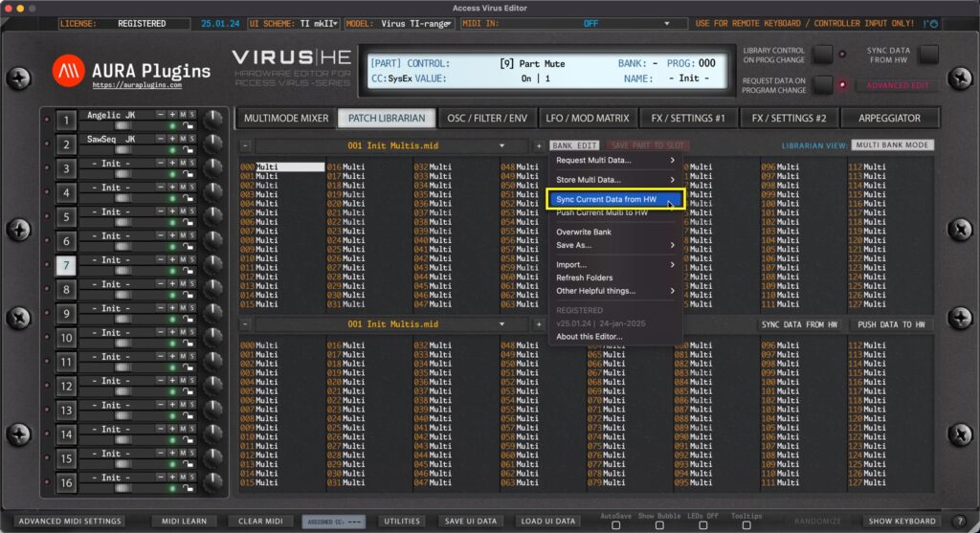980x533 pixels.
Task: Click the plus icon on part 8
Action: [172, 284]
